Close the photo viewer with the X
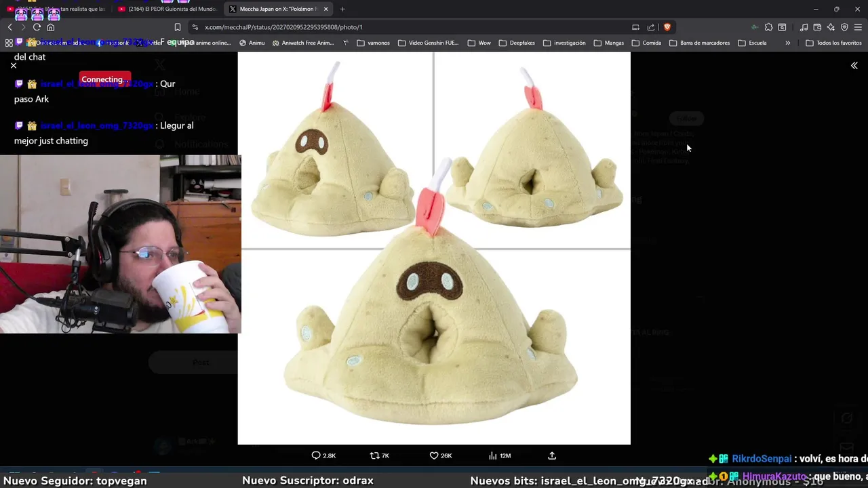 pos(14,66)
